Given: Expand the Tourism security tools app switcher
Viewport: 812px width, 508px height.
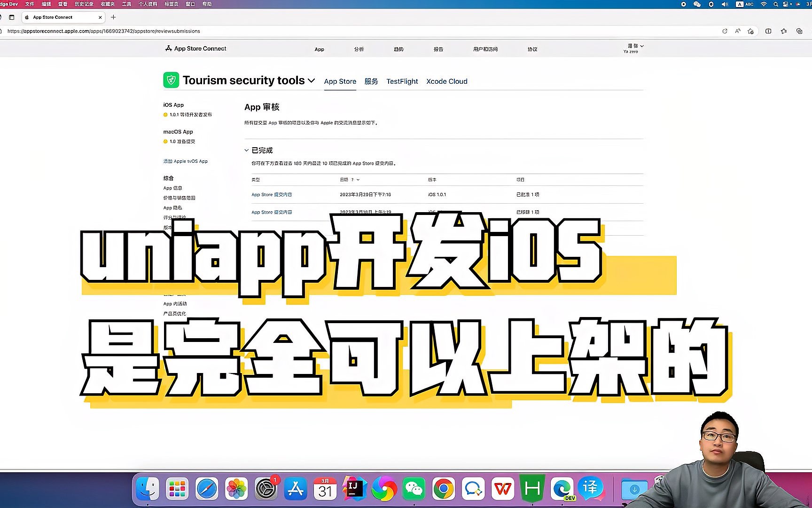Looking at the screenshot, I should (311, 81).
